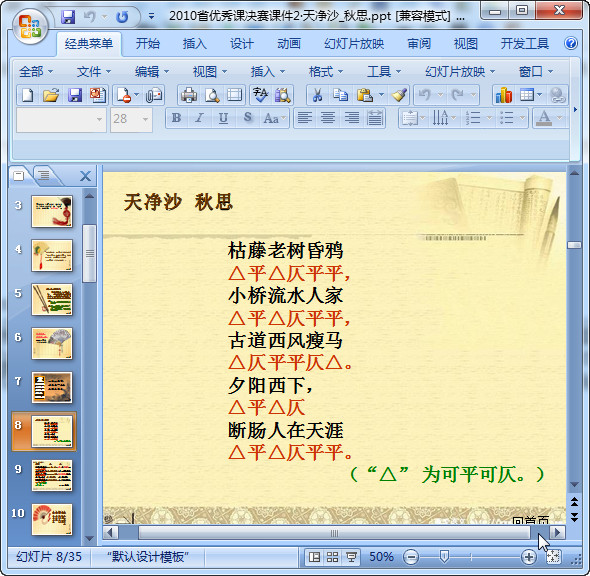Click the zoom out minus button
The width and height of the screenshot is (590, 576).
(411, 557)
